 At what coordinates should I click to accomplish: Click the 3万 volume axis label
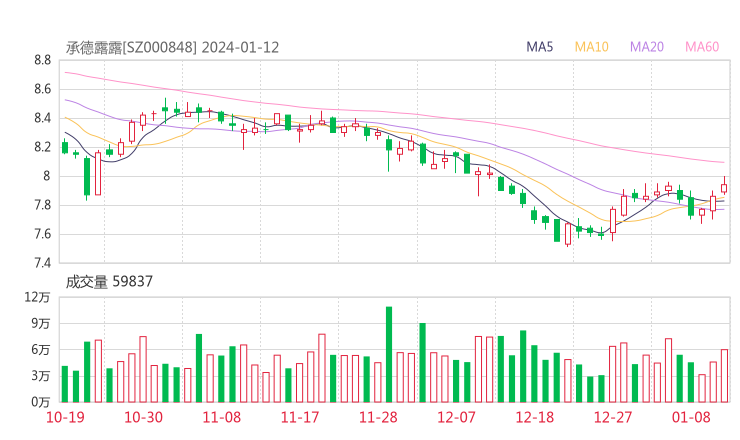click(x=41, y=376)
